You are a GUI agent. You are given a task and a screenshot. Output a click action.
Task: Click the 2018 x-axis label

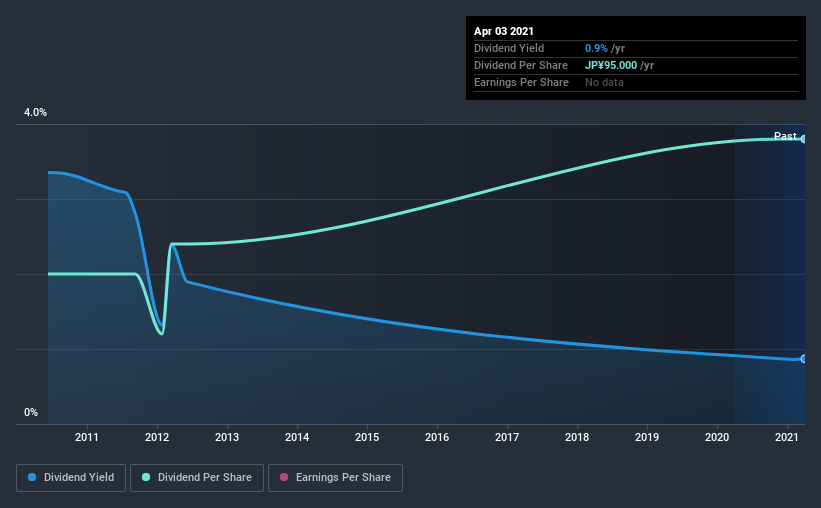coord(577,437)
